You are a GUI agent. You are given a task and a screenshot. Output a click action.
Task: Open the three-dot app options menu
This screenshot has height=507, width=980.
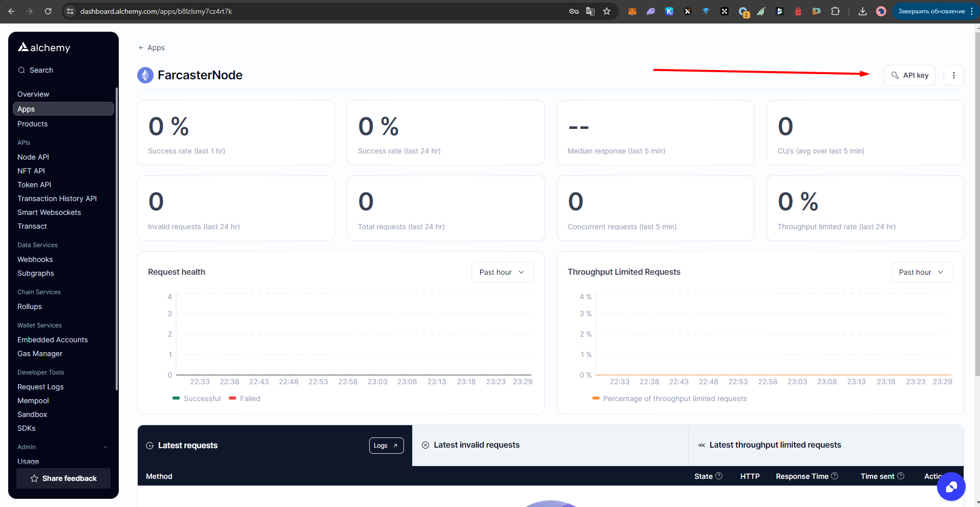click(953, 75)
